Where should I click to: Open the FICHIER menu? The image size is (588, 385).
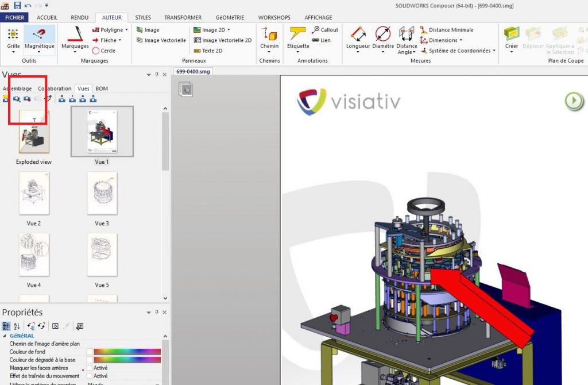(14, 17)
